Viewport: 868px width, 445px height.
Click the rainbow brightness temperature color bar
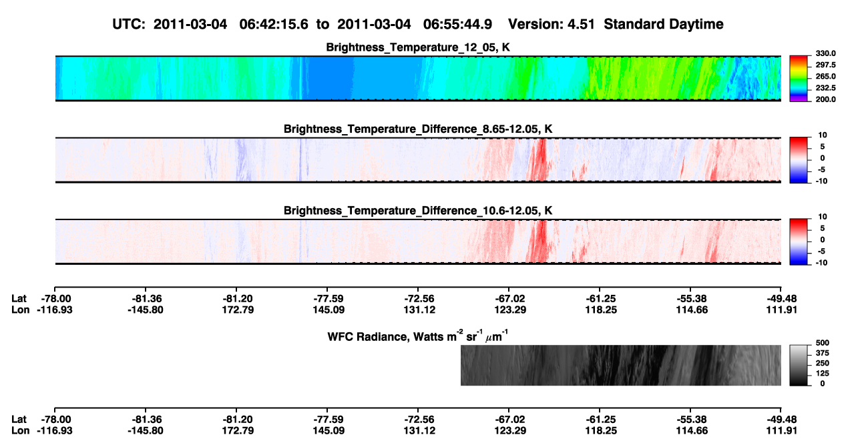click(x=799, y=79)
